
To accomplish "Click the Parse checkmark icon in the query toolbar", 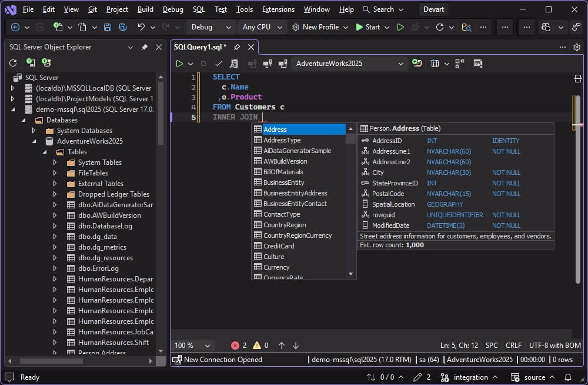I will click(x=219, y=64).
